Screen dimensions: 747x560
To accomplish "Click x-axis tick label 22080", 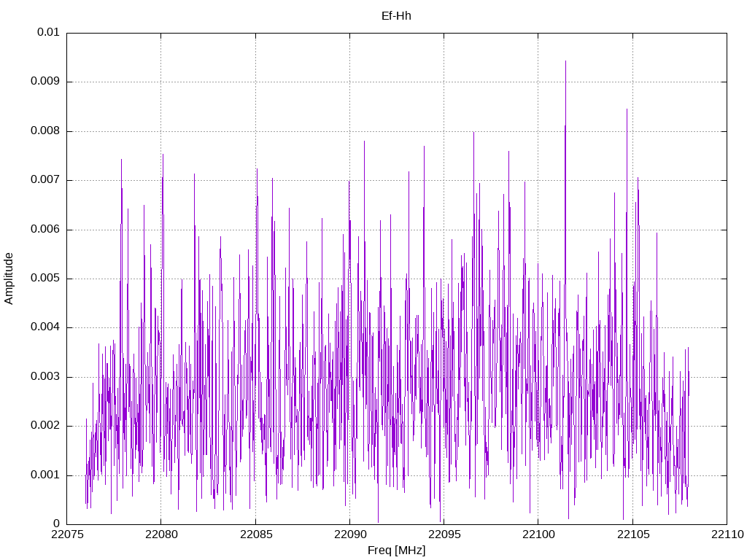I will [161, 534].
